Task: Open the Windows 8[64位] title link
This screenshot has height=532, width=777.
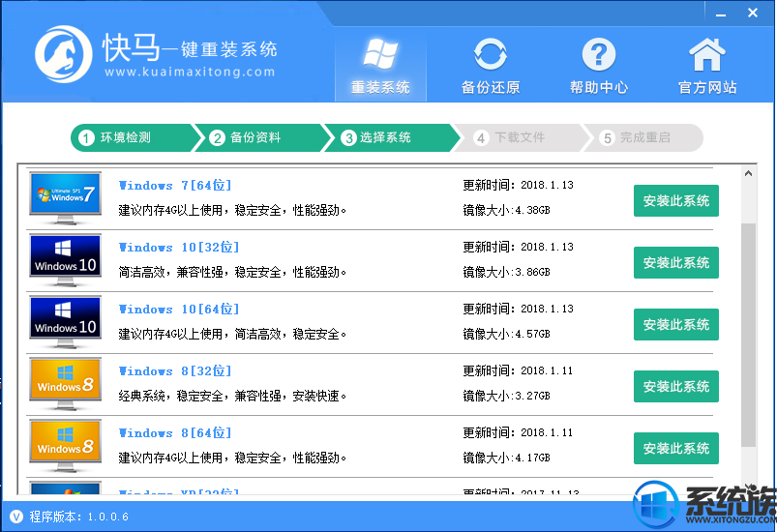Action: [175, 433]
